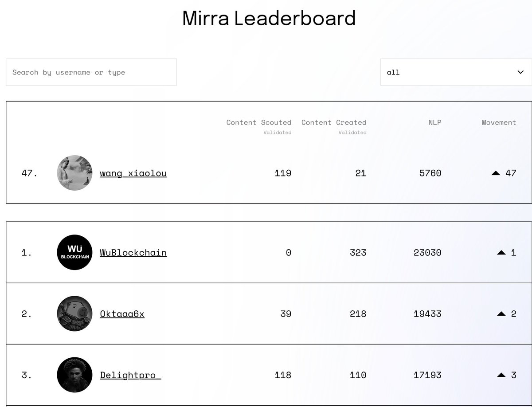Screen dimensions: 532x407
Task: Click Oktaaa6x's movement up arrow
Action: coord(501,314)
